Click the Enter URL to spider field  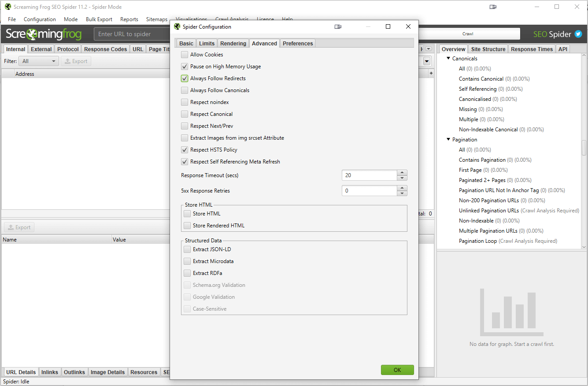(133, 34)
